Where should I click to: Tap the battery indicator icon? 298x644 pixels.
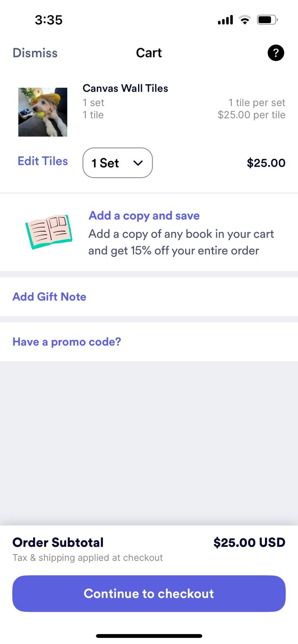pyautogui.click(x=267, y=20)
